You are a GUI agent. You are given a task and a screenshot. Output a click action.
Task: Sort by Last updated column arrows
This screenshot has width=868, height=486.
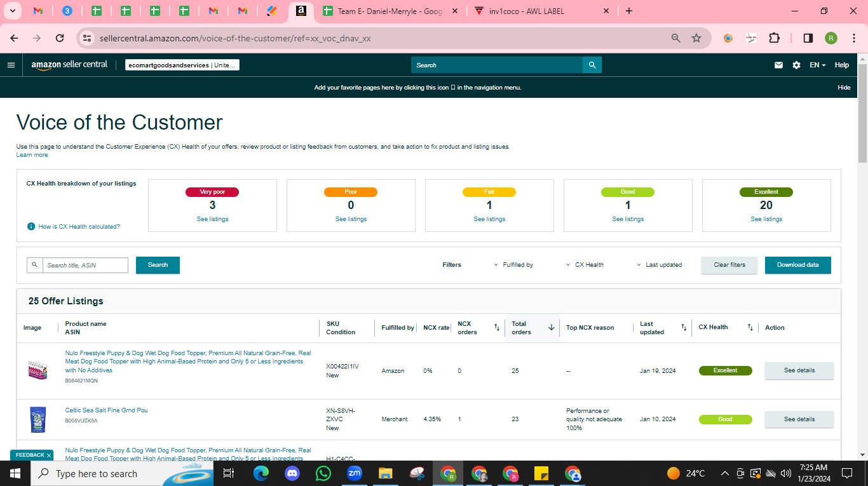[684, 327]
